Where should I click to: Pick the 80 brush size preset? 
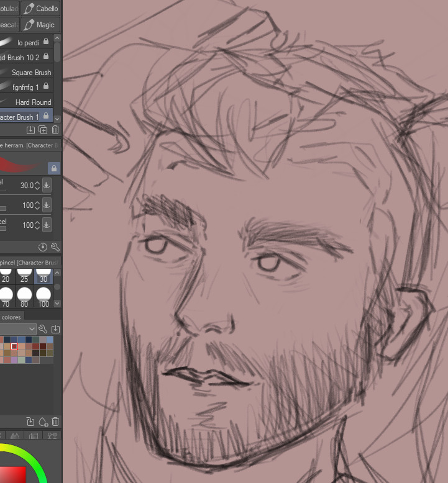24,297
